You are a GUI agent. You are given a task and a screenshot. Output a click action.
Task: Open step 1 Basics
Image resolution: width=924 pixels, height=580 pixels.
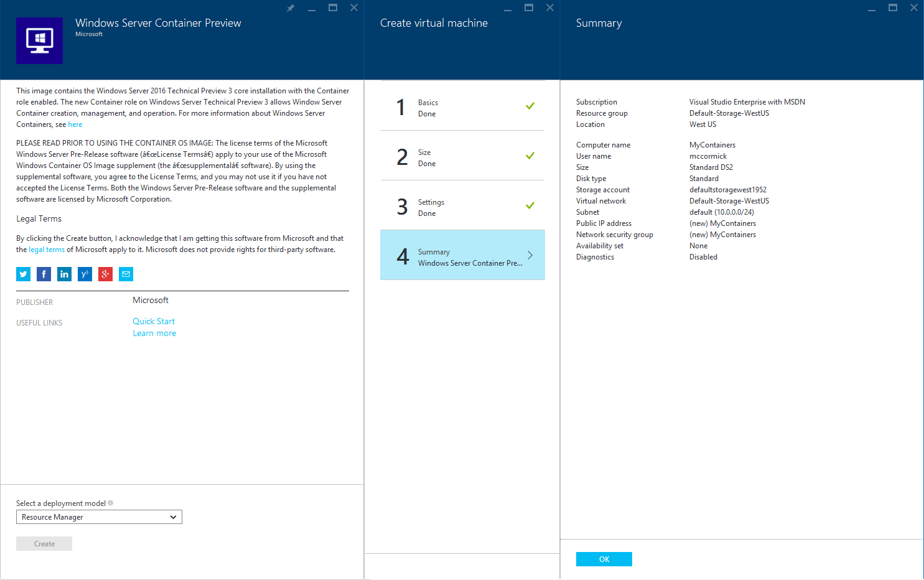tap(462, 108)
